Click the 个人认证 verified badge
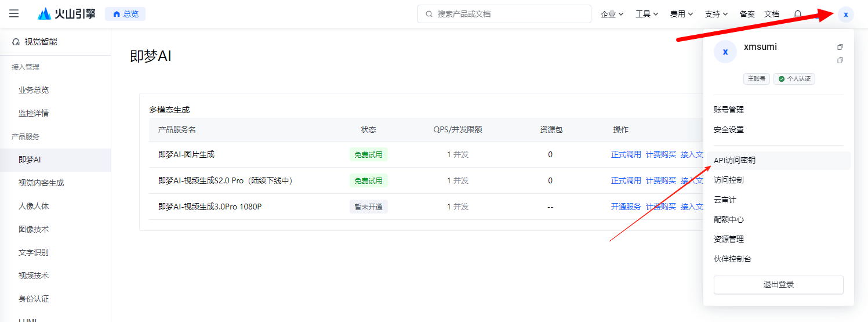Viewport: 868px width, 322px height. tap(794, 79)
